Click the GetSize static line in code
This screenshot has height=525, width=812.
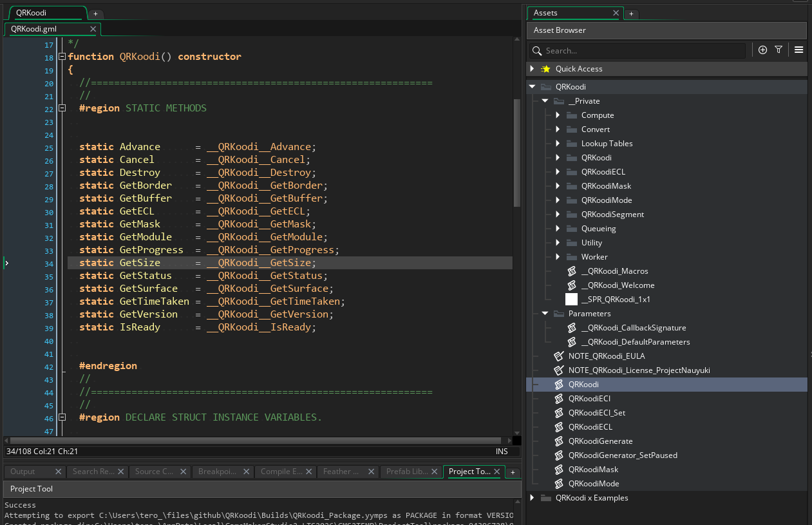[x=290, y=263]
